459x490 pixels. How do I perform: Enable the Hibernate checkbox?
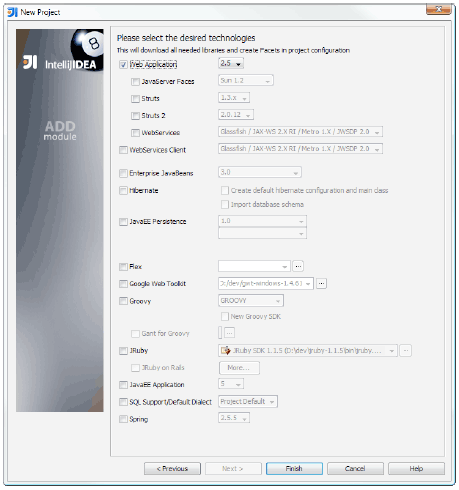click(123, 191)
